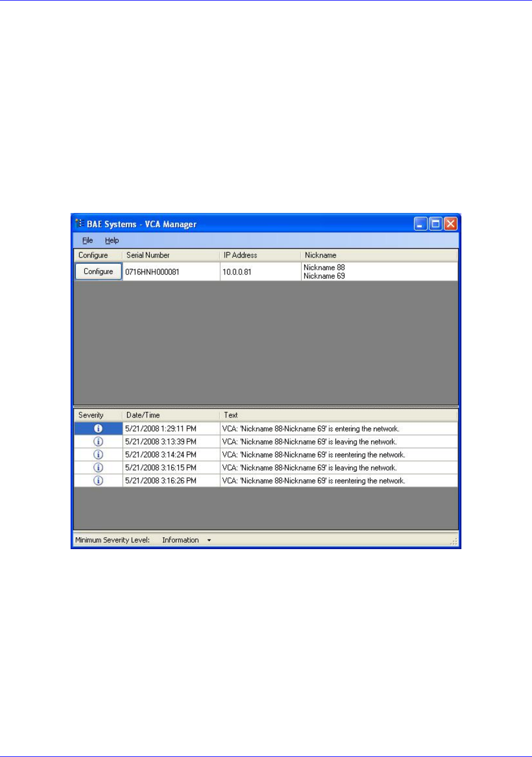Select timestamp 5/21/2008 3:14:24 PM

[x=171, y=455]
